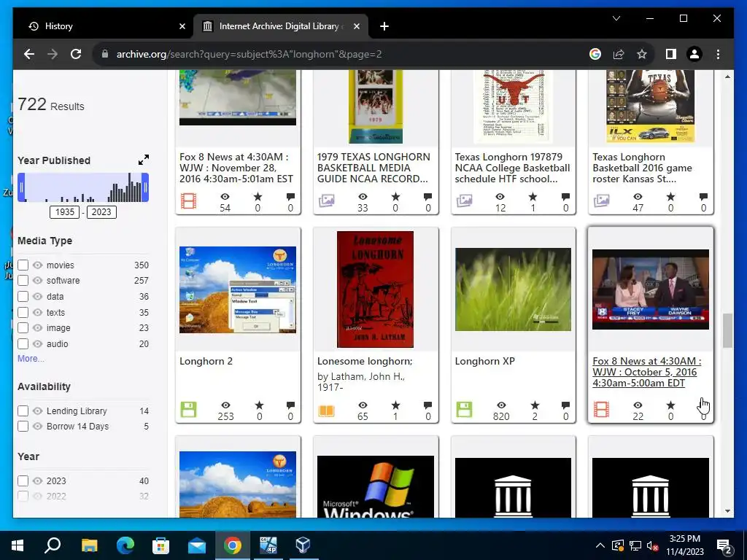Click the 1935 start year field

(65, 212)
